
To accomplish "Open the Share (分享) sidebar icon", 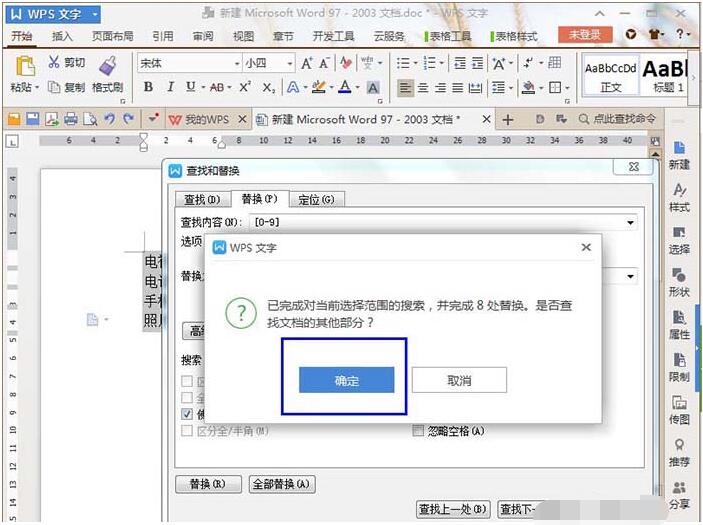I will [x=679, y=495].
